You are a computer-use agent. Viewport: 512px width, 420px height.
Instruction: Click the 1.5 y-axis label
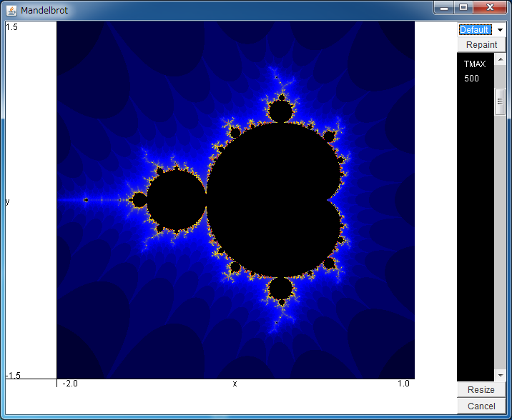11,27
